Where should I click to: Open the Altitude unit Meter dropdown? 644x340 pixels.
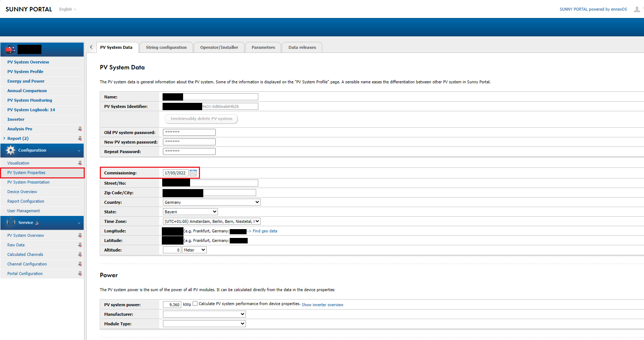click(x=194, y=250)
